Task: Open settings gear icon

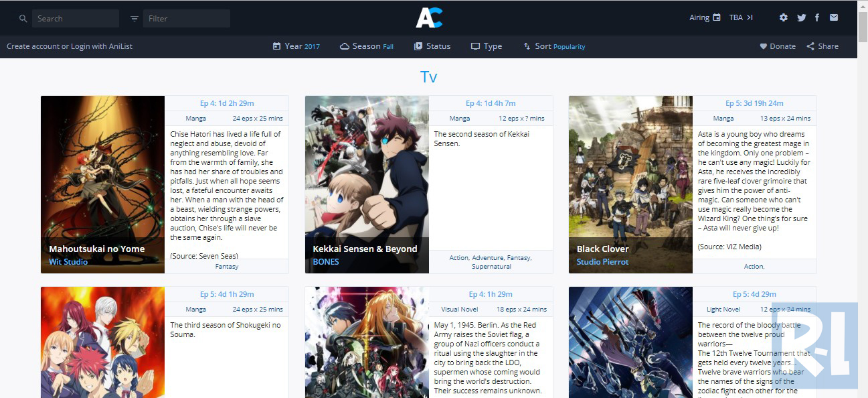Action: (x=784, y=18)
